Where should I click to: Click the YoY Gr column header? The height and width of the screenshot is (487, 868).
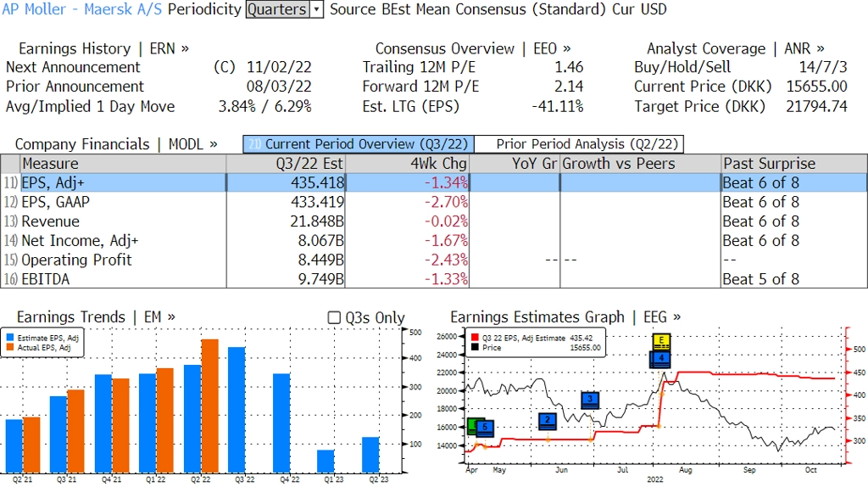[515, 164]
